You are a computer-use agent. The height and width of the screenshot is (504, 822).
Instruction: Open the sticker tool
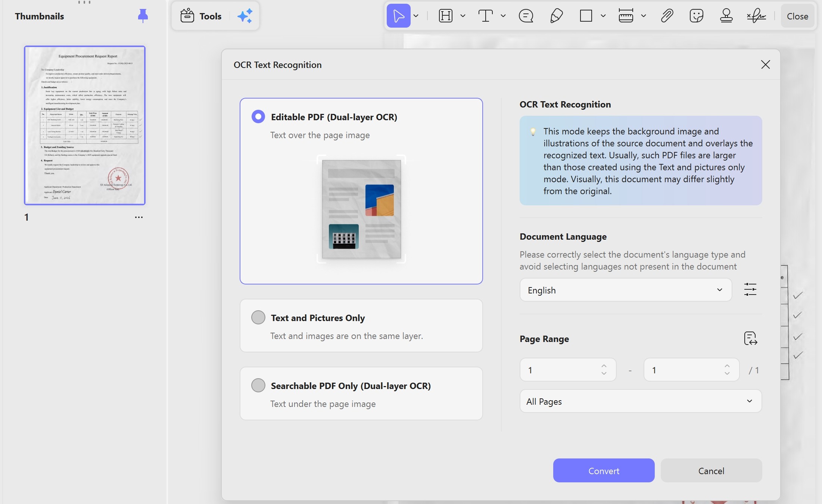[x=696, y=16]
